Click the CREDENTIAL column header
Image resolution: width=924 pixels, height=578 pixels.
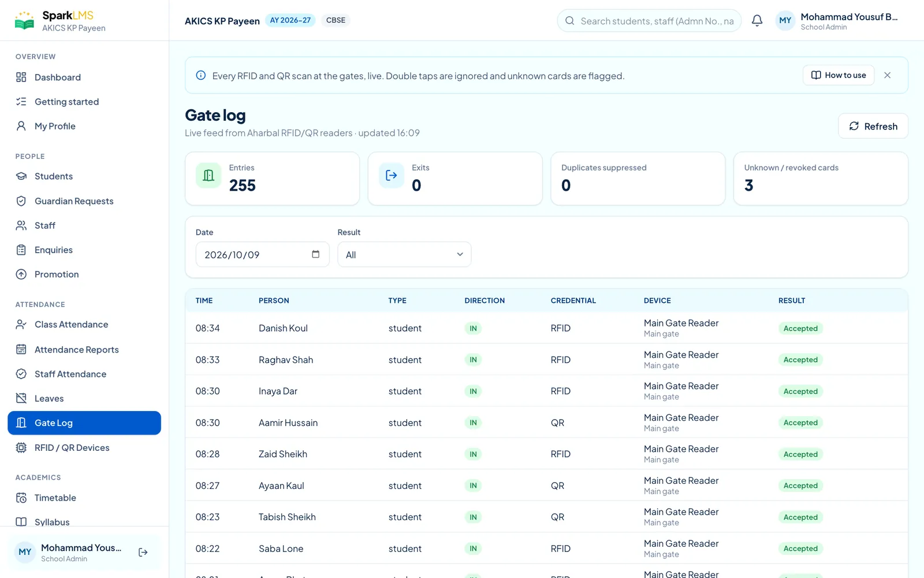click(x=573, y=301)
